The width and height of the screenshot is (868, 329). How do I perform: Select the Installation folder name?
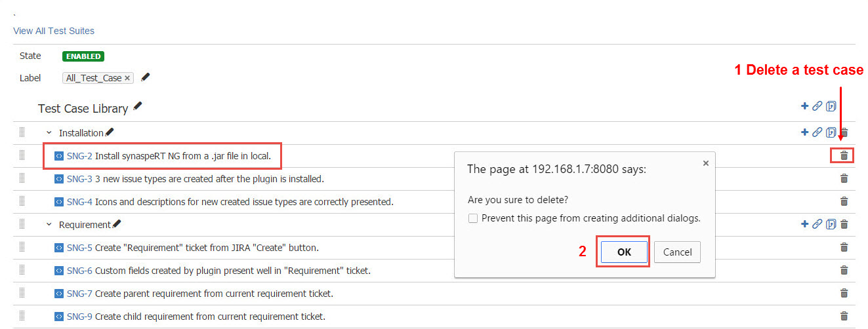81,133
